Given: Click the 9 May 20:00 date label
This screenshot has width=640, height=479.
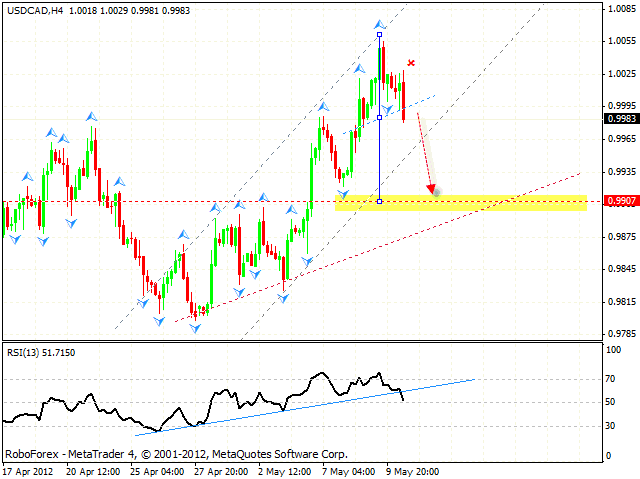Looking at the screenshot, I should tap(413, 471).
